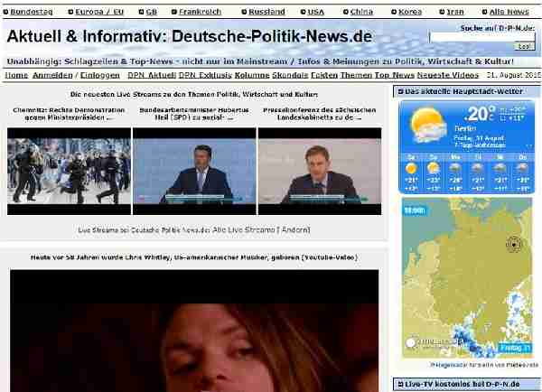
Task: Play the Chris Whitley YouTube video
Action: coord(194,331)
